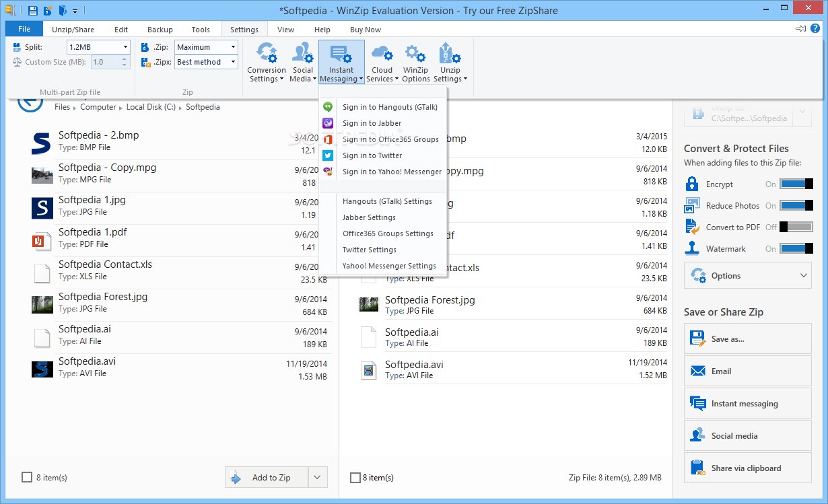Click the pin ribbon icon
Screen dimensions: 828x504
coord(801,29)
